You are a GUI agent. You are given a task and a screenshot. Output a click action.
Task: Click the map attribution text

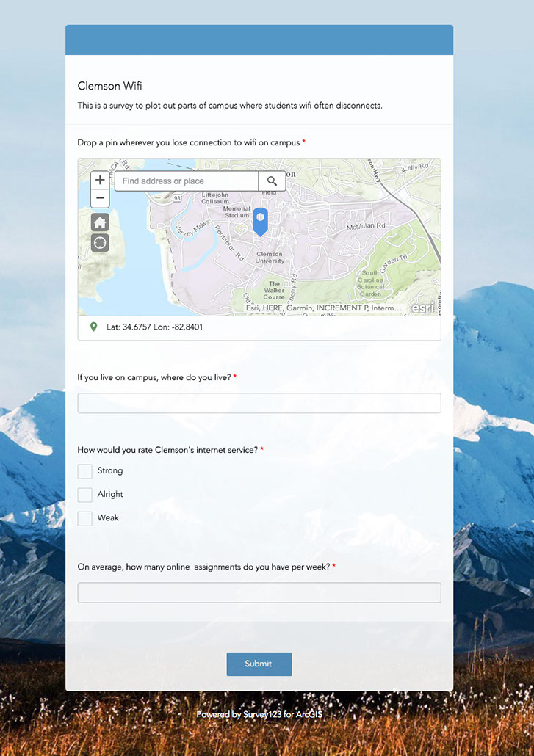(325, 308)
